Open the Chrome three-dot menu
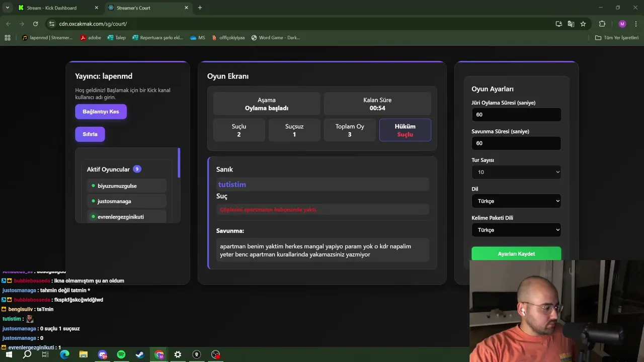The height and width of the screenshot is (362, 644). 636,24
